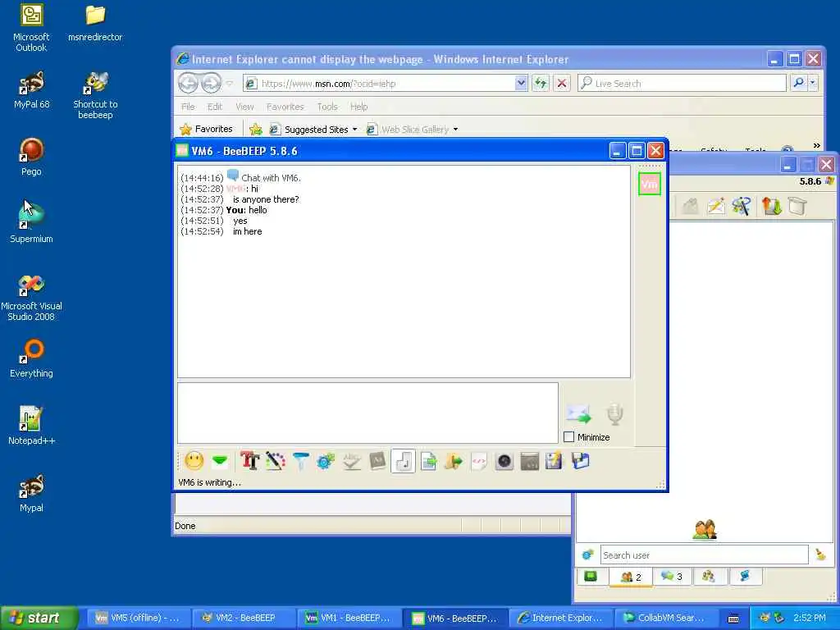Click the VM6 user avatar tile
The height and width of the screenshot is (630, 840).
coord(650,185)
